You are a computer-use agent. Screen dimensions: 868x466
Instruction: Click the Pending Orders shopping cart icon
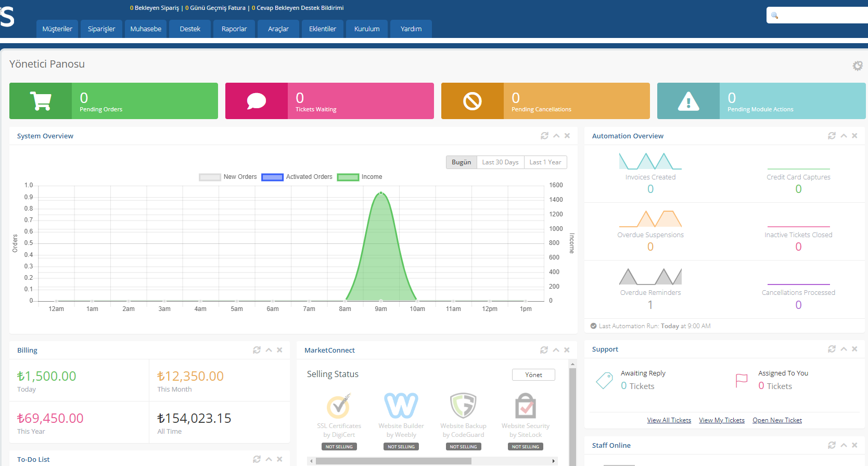coord(41,101)
